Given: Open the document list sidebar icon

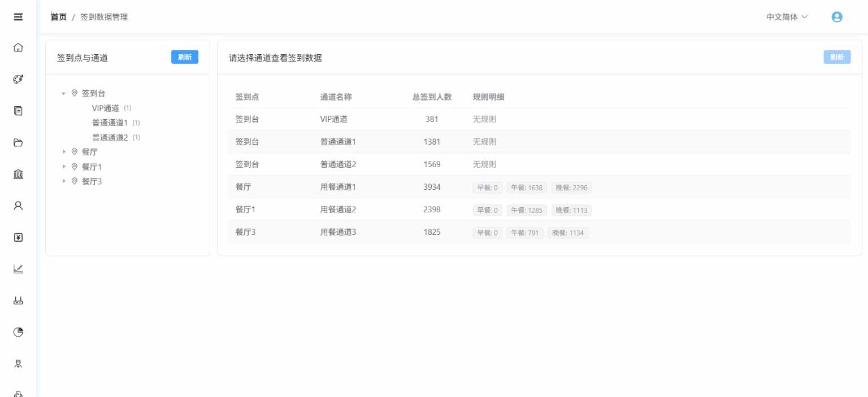Looking at the screenshot, I should 18,111.
